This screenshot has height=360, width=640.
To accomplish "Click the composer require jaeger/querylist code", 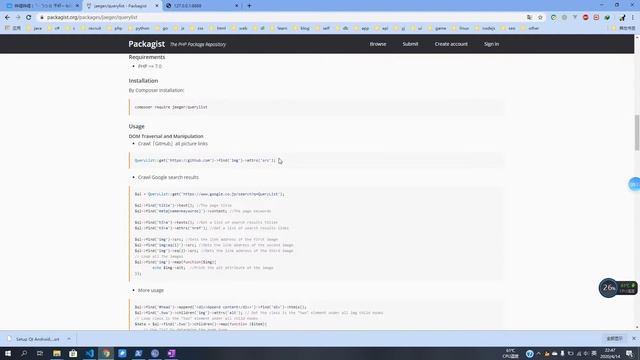I will coord(171,107).
